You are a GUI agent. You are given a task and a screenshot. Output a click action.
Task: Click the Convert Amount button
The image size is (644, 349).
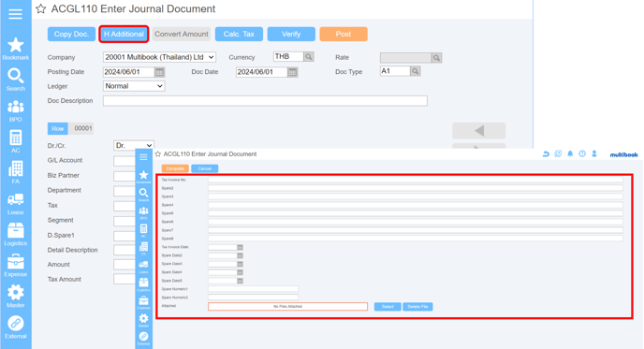182,34
